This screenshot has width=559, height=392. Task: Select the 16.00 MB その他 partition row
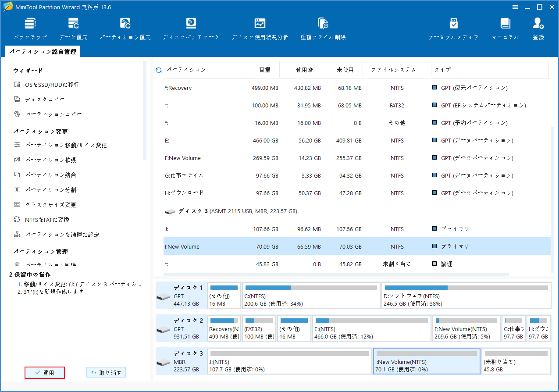(357, 123)
